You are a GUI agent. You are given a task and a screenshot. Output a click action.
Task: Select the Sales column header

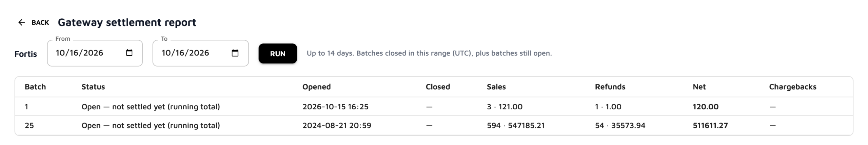click(496, 87)
